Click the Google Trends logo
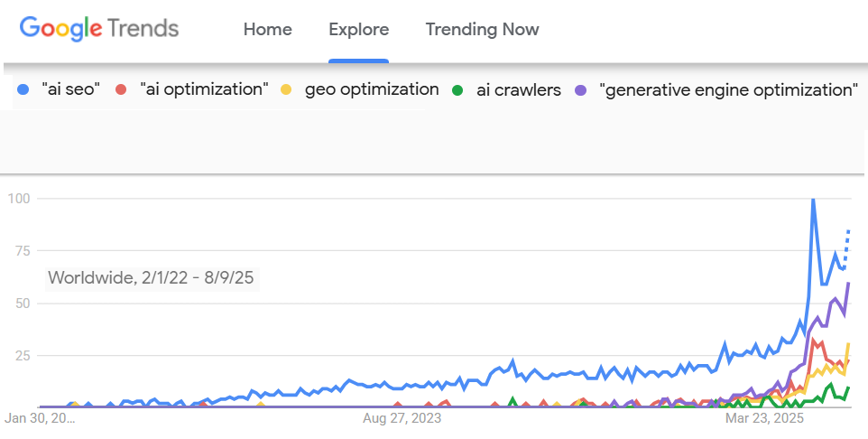This screenshot has width=868, height=439. pyautogui.click(x=99, y=29)
